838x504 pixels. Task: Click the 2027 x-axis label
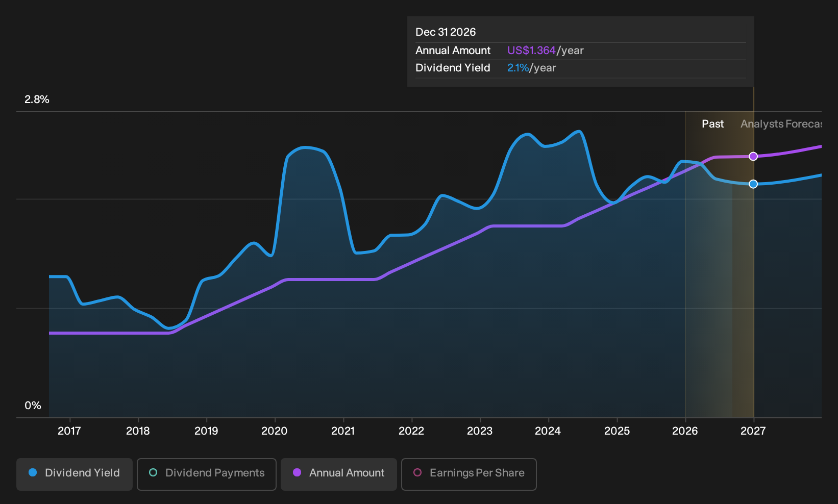point(753,431)
